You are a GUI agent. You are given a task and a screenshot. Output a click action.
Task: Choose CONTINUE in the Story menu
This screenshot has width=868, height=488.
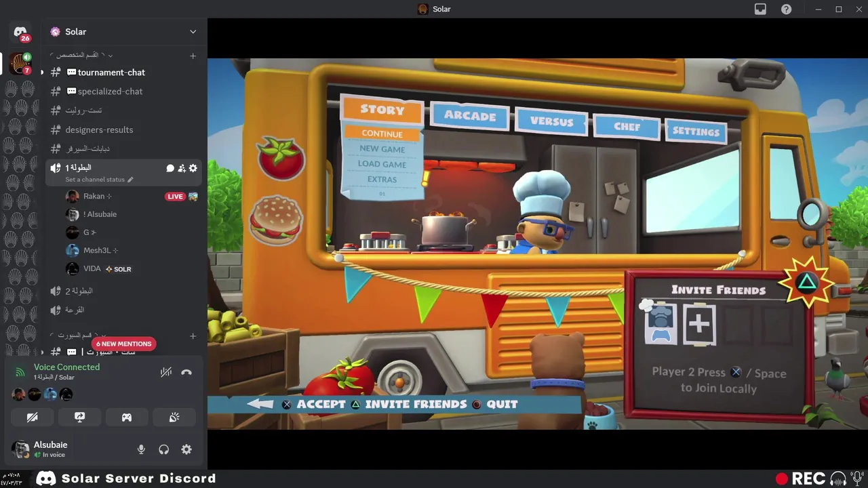pos(382,134)
